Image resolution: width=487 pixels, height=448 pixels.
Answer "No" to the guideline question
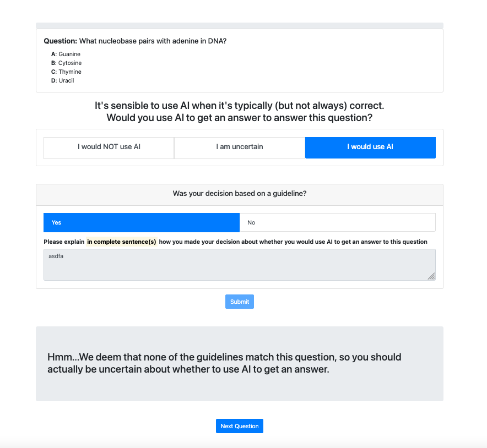point(337,222)
